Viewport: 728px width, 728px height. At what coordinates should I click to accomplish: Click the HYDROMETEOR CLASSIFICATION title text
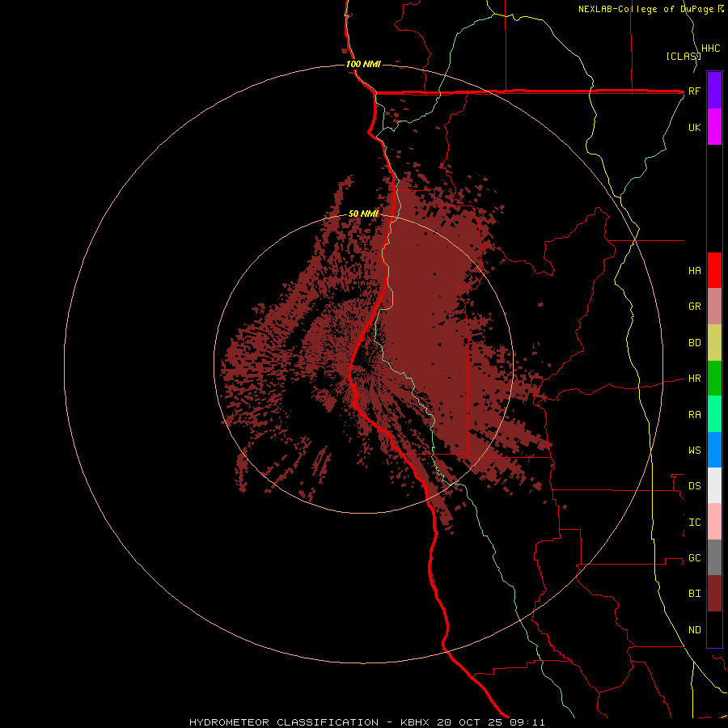(x=284, y=722)
